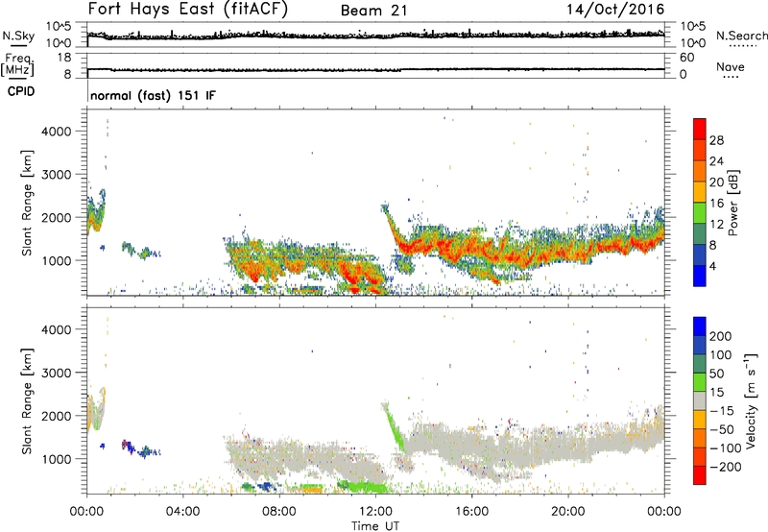Image resolution: width=768 pixels, height=532 pixels.
Task: Click the green velocity streak near 12:30 UT
Action: pos(393,425)
